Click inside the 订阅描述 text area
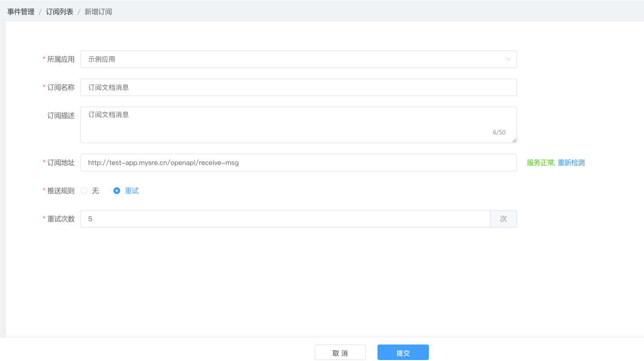The image size is (644, 361). click(291, 123)
